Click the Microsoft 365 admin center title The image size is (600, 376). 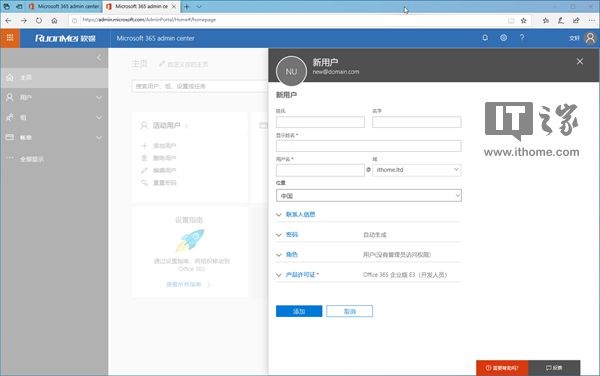(x=156, y=38)
